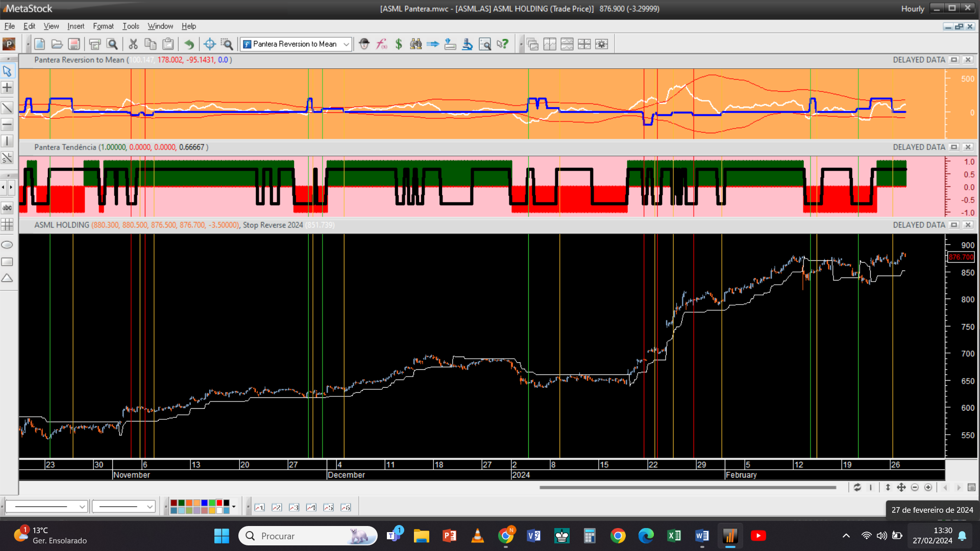Click the Hourly periodicity label
This screenshot has width=980, height=551.
coord(912,9)
